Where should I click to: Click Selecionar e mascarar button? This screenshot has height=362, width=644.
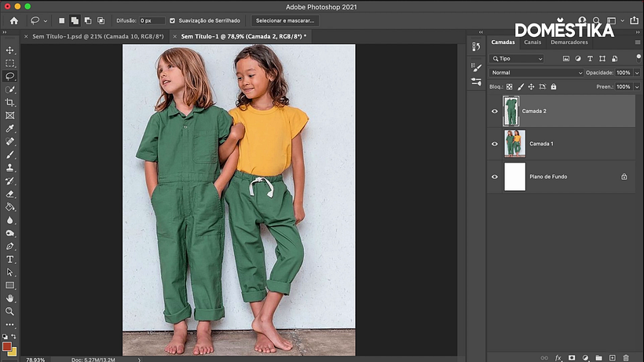285,20
